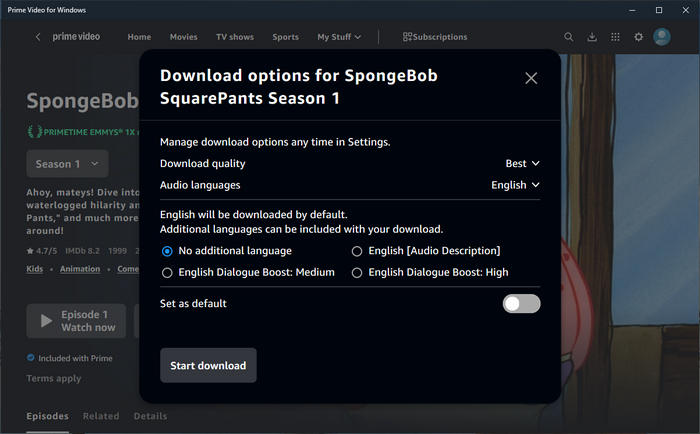Open the user profile avatar

tap(662, 37)
